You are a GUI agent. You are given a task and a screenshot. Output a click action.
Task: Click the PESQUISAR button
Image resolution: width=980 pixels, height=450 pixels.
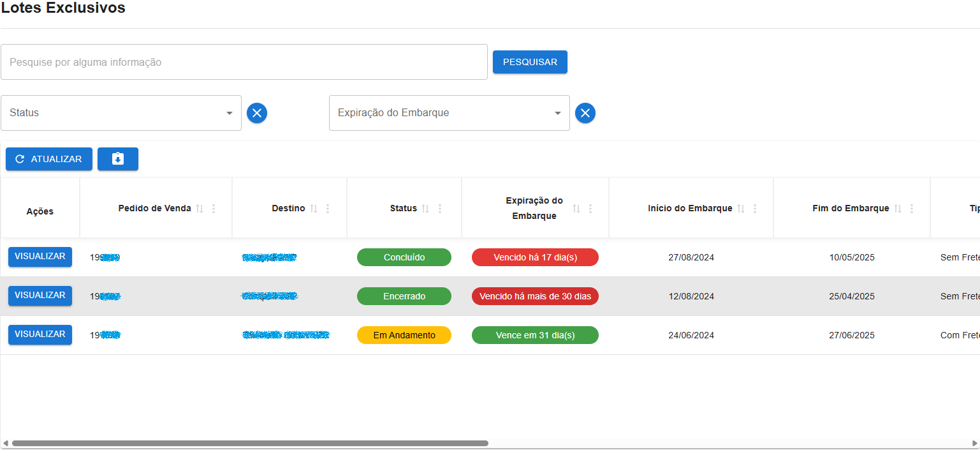[x=530, y=61]
